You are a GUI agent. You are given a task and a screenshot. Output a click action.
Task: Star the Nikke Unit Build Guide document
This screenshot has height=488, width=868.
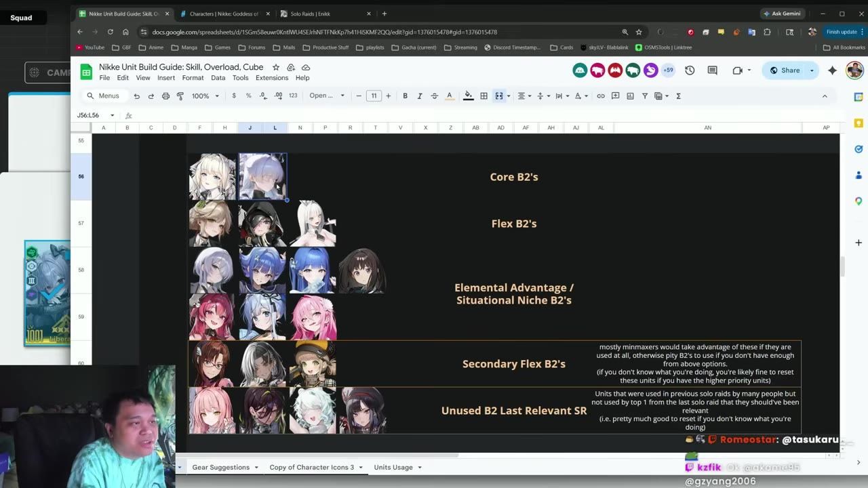coord(276,67)
